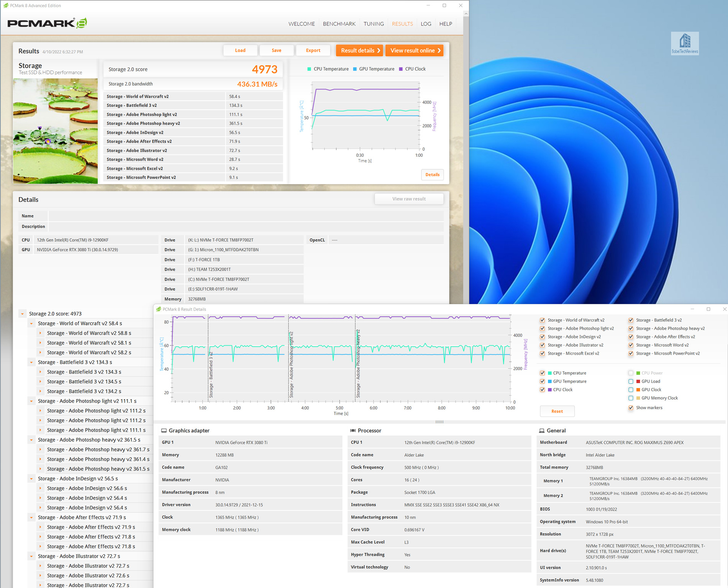Click the Processor section icon

[353, 431]
